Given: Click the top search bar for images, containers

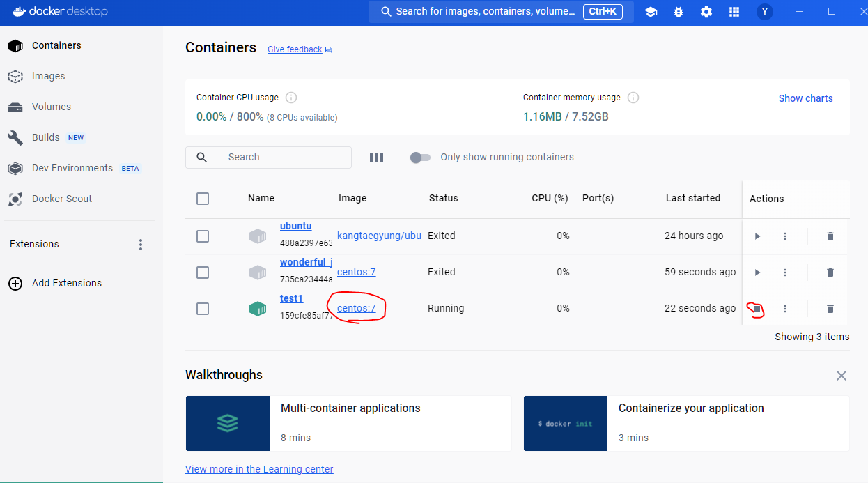Looking at the screenshot, I should (x=502, y=12).
